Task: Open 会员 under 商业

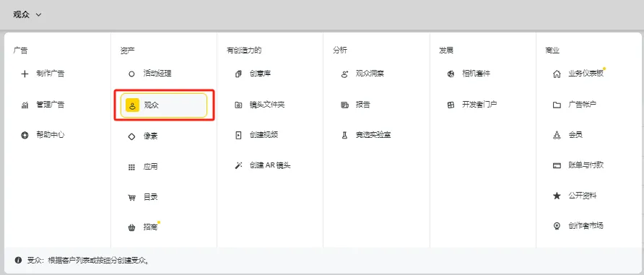Action: point(575,135)
